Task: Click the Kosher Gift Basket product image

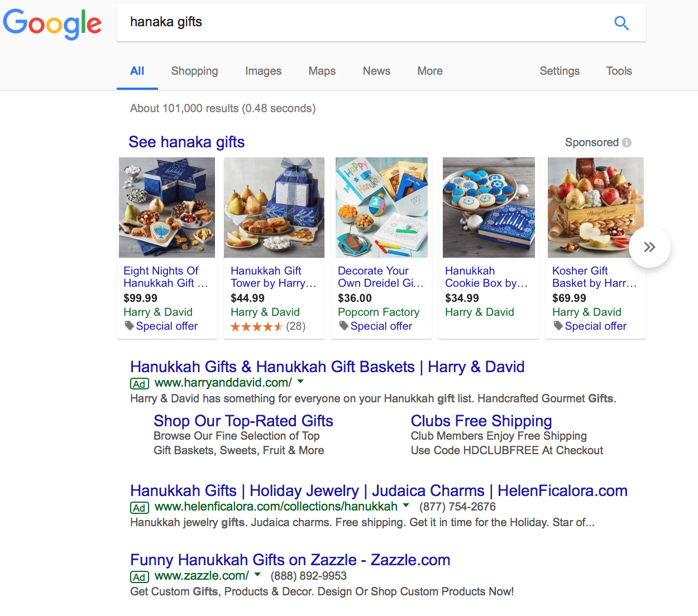Action: pos(595,208)
